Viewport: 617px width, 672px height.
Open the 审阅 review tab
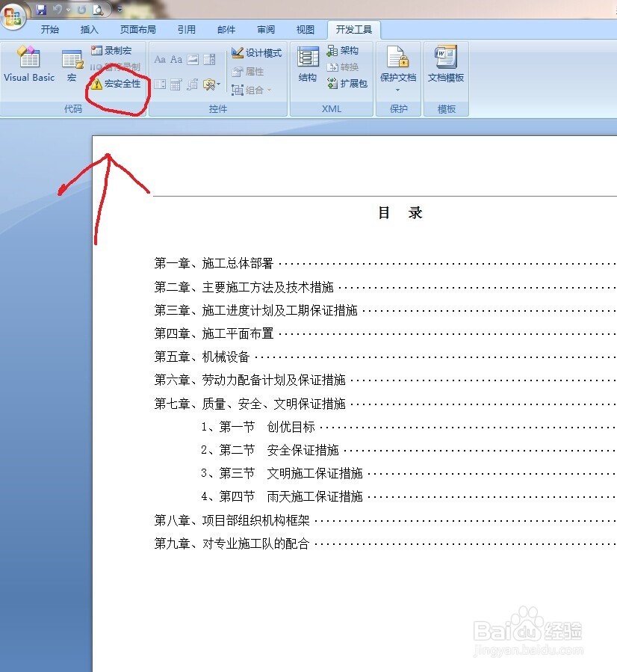(x=265, y=29)
